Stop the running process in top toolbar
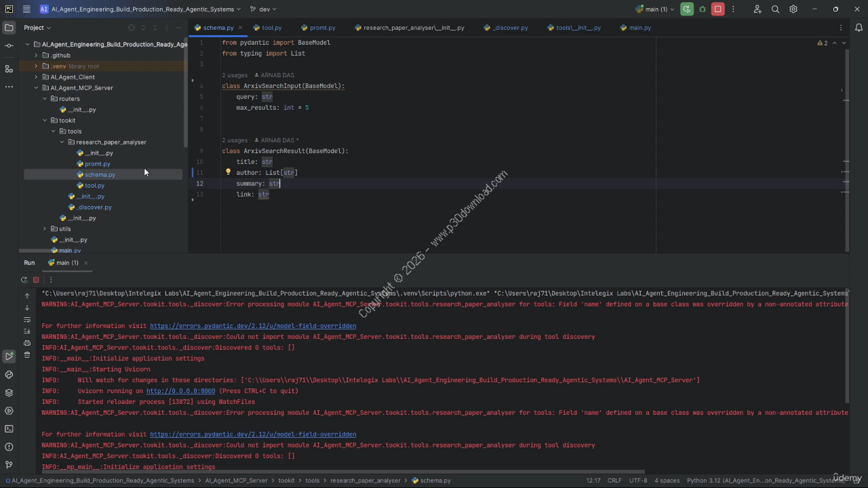The height and width of the screenshot is (488, 868). pos(717,9)
